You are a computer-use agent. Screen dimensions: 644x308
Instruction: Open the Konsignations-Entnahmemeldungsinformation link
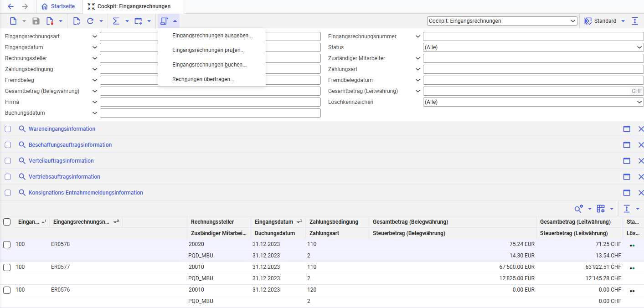coord(86,193)
